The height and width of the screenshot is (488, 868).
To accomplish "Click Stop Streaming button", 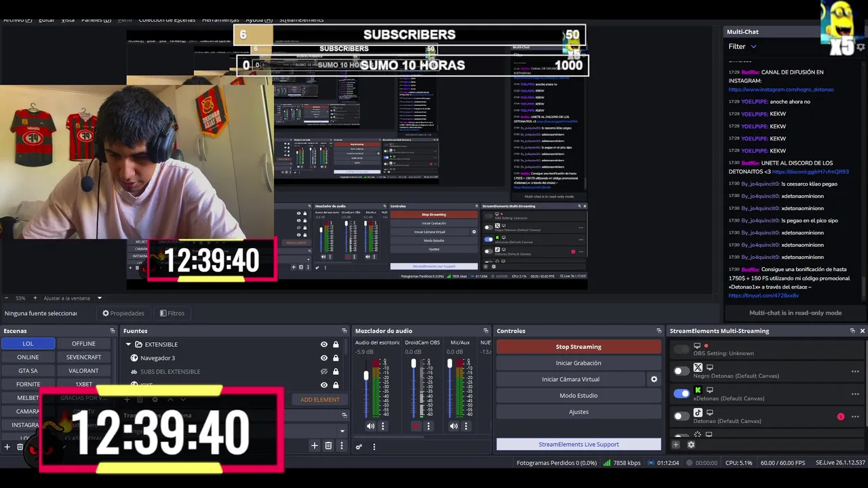I will [x=578, y=347].
